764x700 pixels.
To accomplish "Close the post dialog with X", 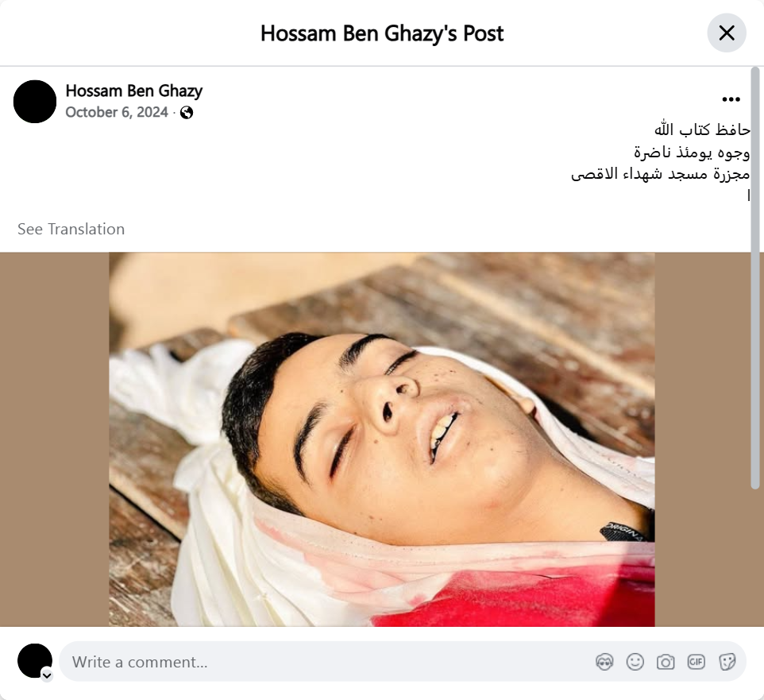I will coord(727,33).
